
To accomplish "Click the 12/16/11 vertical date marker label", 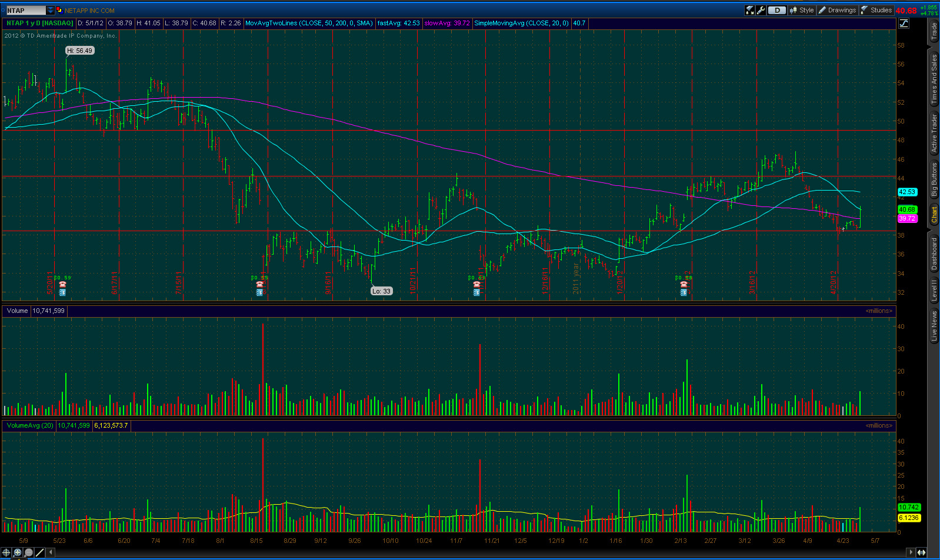I will pos(545,281).
